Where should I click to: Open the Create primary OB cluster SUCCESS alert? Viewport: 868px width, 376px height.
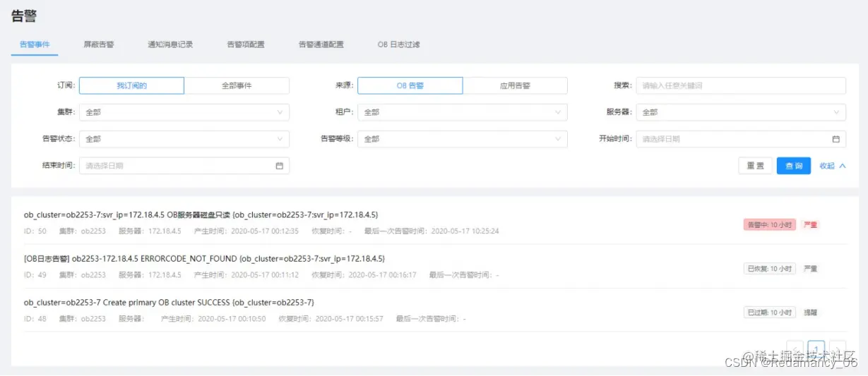[169, 302]
